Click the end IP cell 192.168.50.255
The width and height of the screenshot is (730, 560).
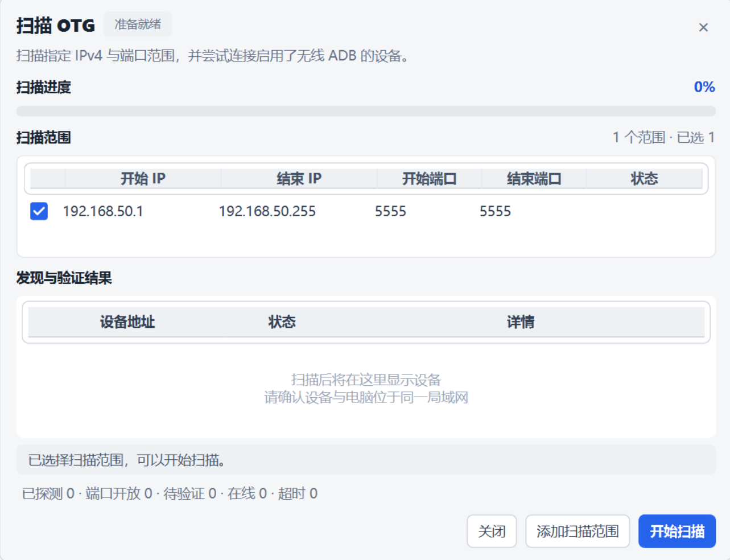click(267, 211)
